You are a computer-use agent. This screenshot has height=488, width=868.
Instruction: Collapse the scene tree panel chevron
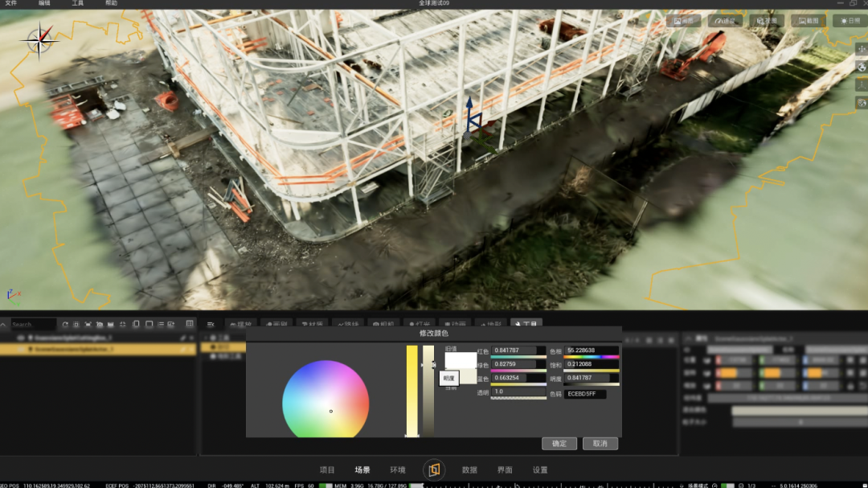3,325
